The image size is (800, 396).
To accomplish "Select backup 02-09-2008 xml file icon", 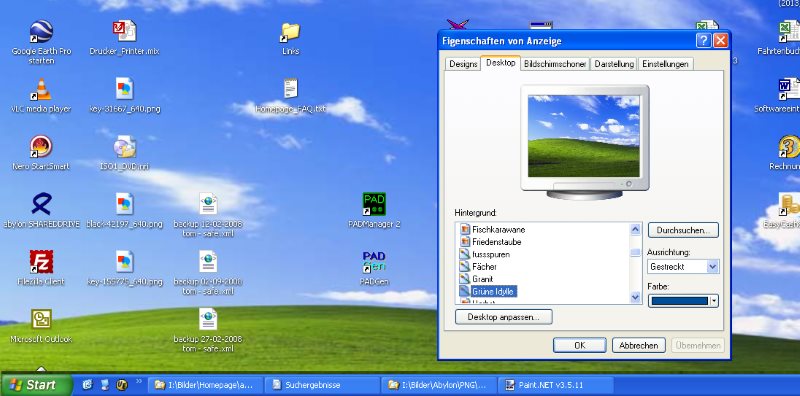I will 208,261.
